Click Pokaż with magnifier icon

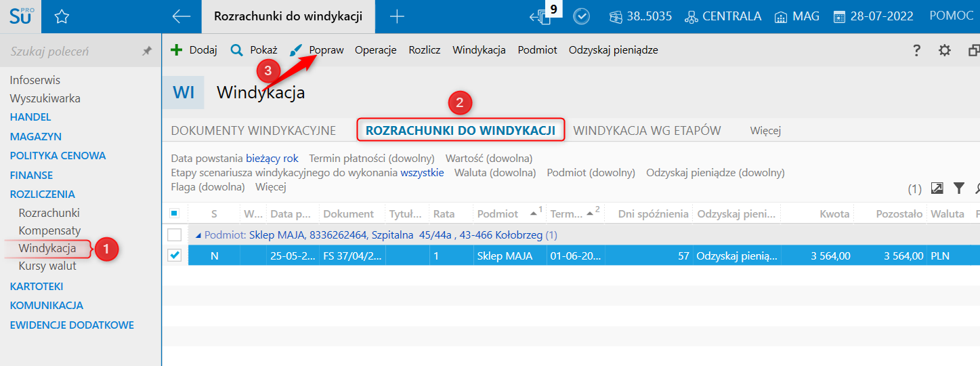[x=254, y=50]
